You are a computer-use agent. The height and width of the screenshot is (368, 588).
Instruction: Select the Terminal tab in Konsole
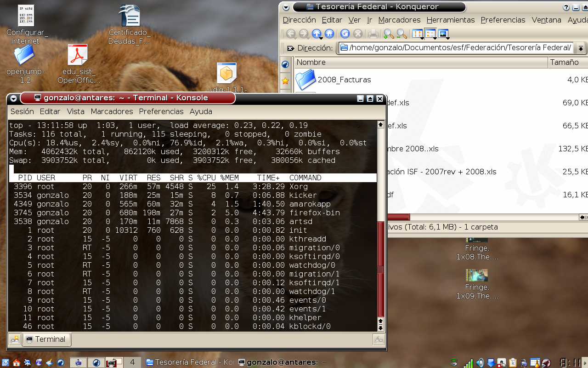pyautogui.click(x=46, y=339)
